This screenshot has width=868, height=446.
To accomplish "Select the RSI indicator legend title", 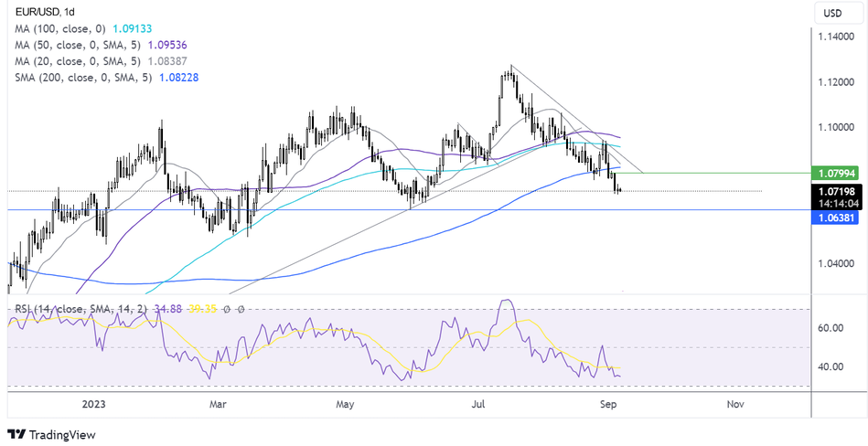I will pyautogui.click(x=80, y=309).
